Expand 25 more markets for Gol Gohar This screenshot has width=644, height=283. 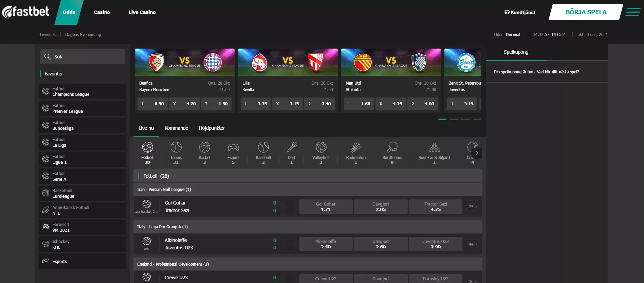(x=473, y=207)
